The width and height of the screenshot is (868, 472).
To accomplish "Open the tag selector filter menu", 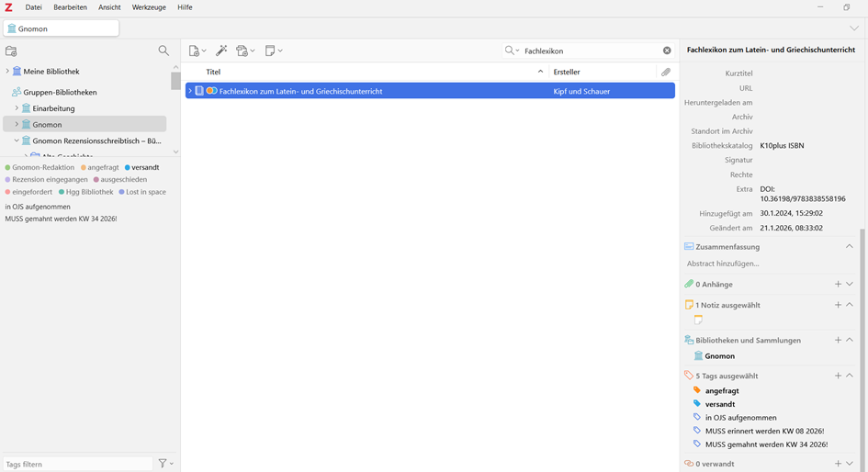I will click(x=166, y=464).
